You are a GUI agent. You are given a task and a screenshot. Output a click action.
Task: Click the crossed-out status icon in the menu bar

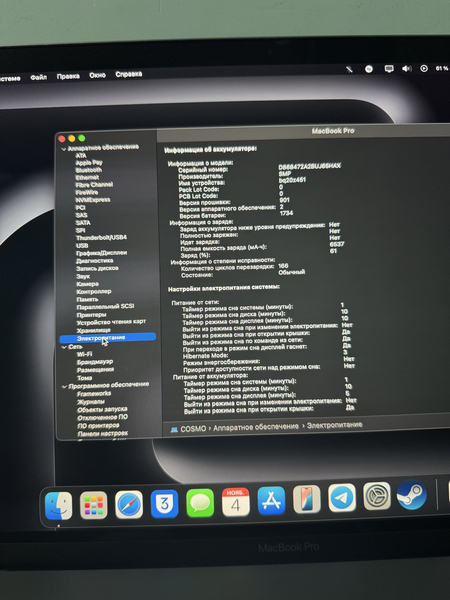(x=349, y=69)
